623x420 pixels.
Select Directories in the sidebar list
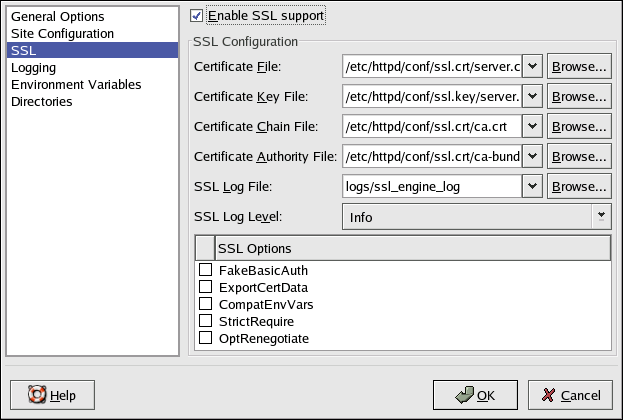(x=41, y=101)
